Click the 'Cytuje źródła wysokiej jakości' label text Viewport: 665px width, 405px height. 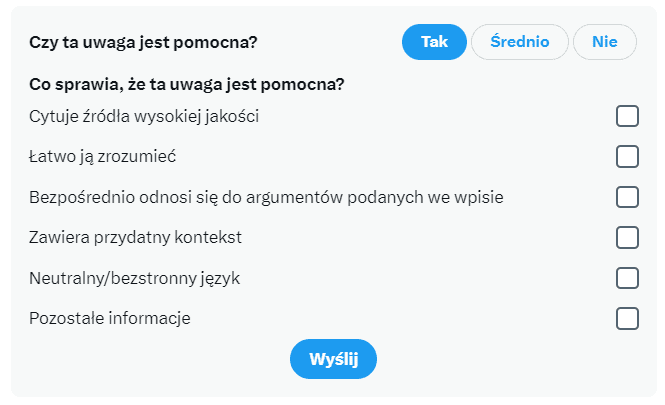[x=144, y=117]
